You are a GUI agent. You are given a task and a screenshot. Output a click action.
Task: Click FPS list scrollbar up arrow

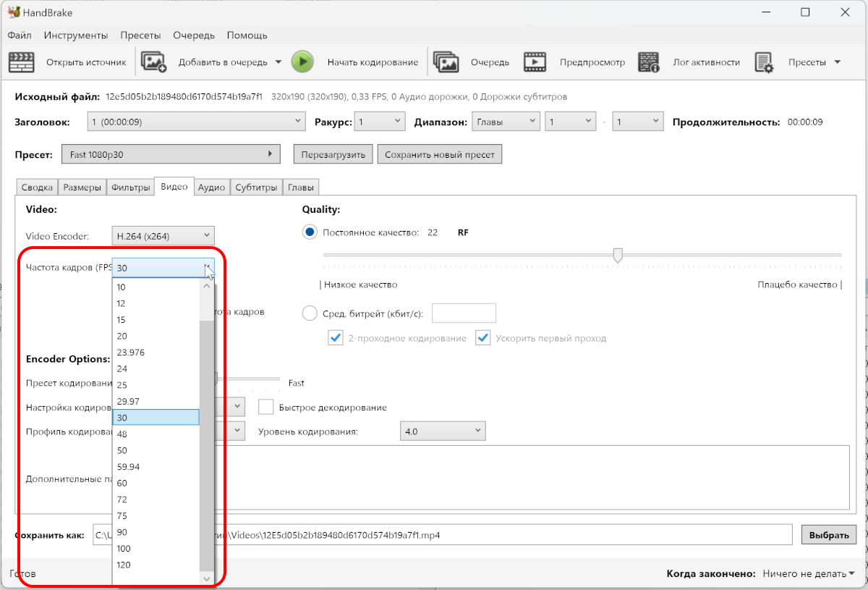206,286
